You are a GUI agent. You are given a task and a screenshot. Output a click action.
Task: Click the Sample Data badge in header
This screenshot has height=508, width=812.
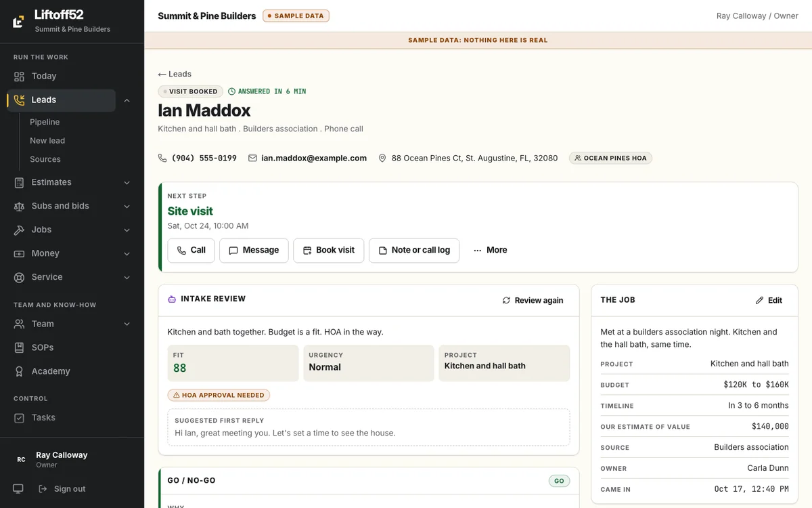click(x=296, y=16)
